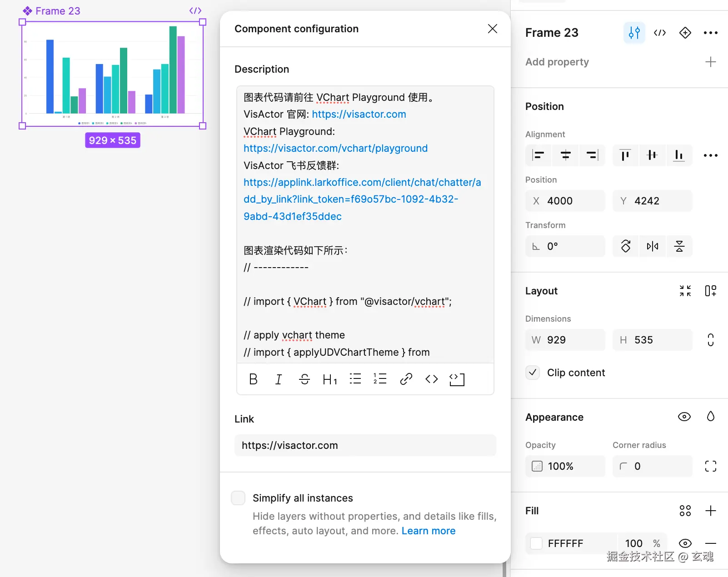728x577 pixels.
Task: Edit the rotation field 0°
Action: click(x=565, y=246)
